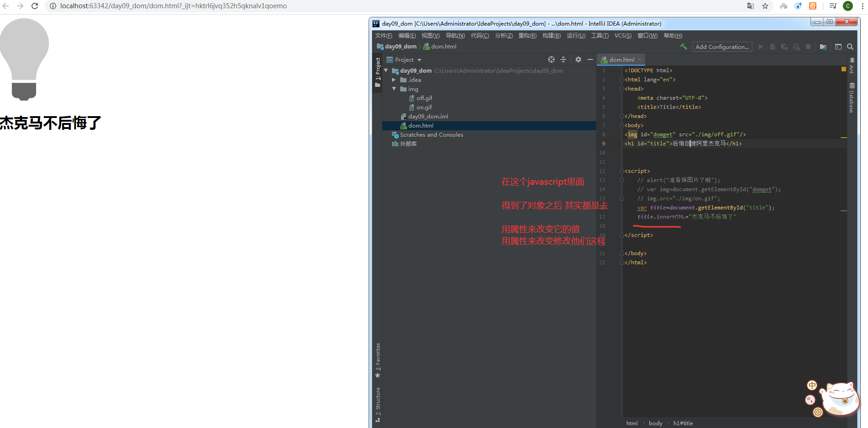Click the Collapse All icon in Project panel

pyautogui.click(x=563, y=59)
